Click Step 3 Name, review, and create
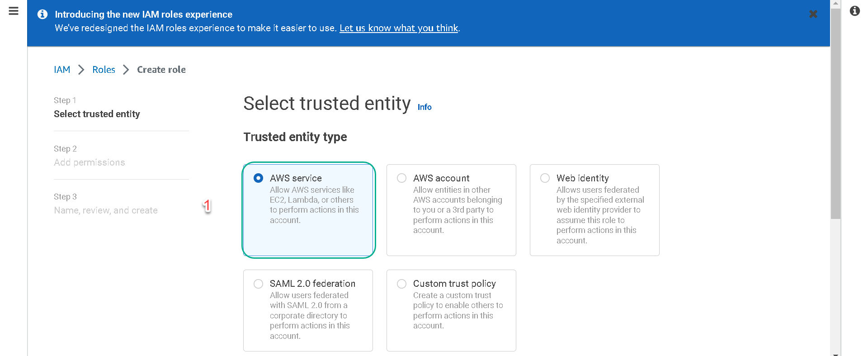 click(106, 210)
